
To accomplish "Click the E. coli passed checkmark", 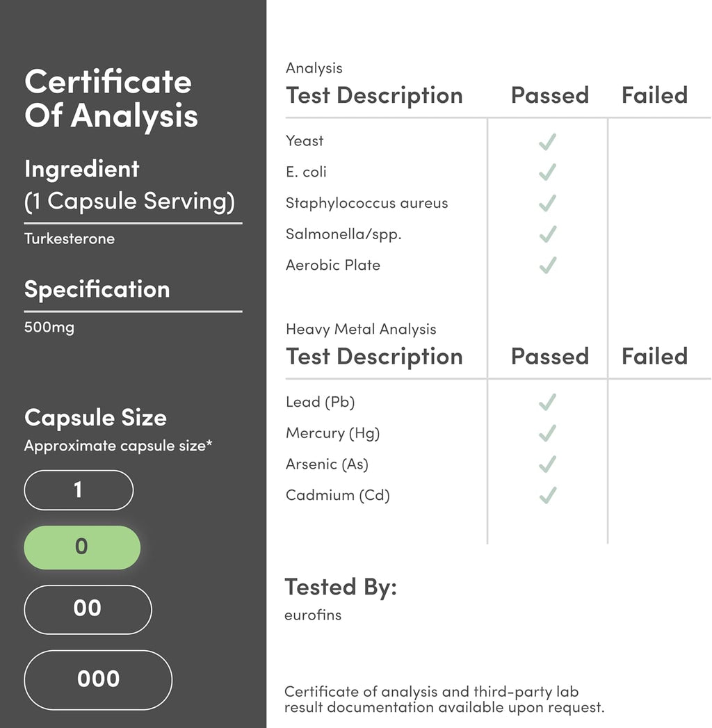I will tap(547, 172).
